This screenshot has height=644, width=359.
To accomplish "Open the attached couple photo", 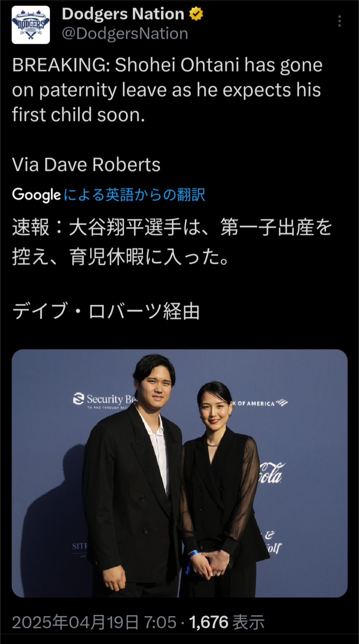I will 179,473.
